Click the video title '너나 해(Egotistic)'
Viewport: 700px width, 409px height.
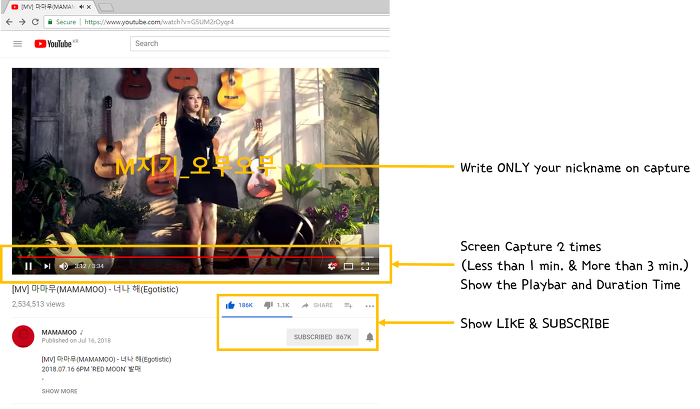coord(95,289)
